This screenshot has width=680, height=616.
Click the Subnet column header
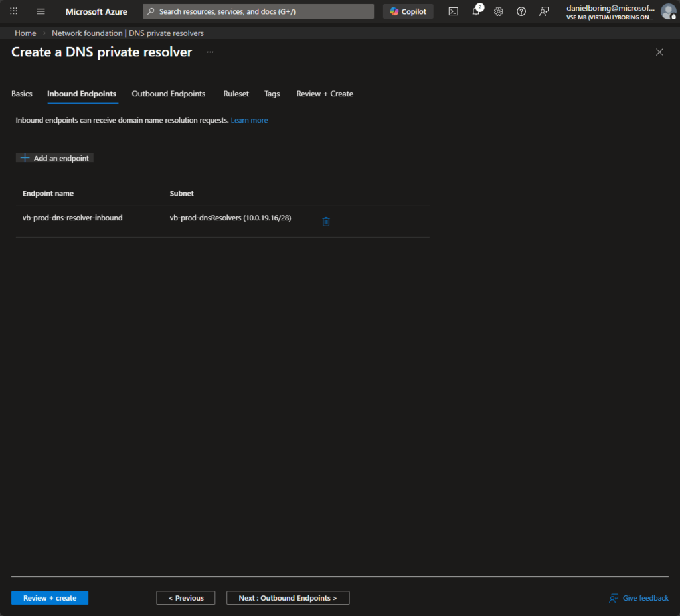tap(182, 193)
